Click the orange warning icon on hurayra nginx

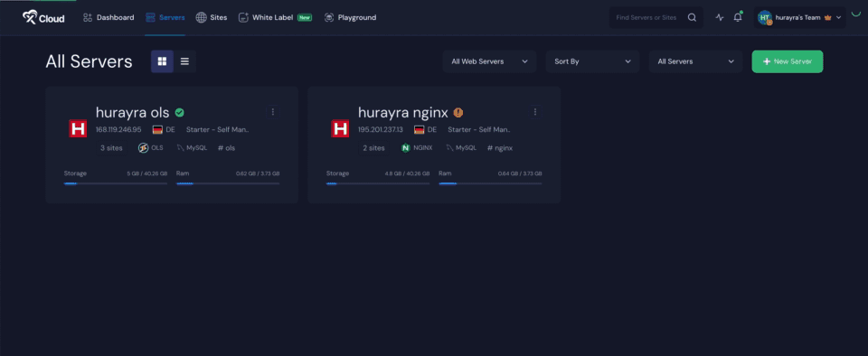coord(458,113)
